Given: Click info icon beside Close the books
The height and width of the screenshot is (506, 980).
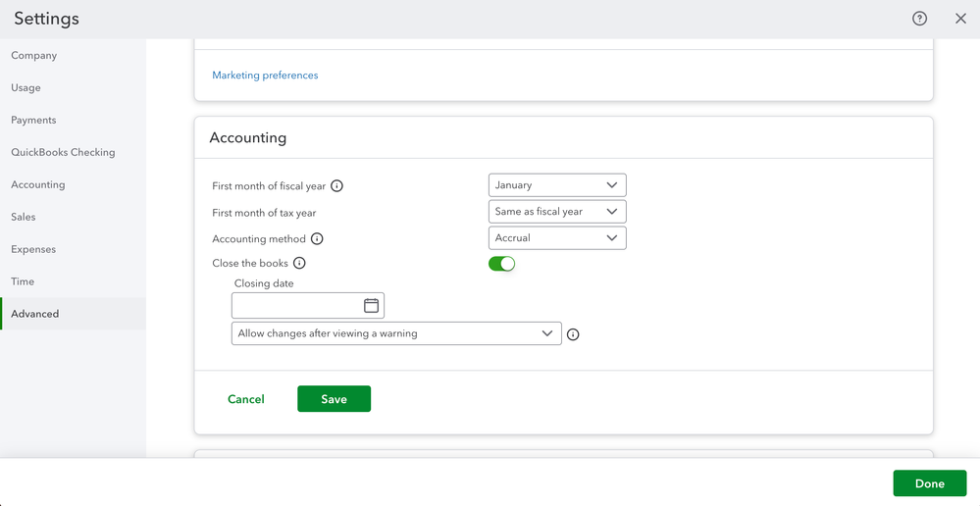Looking at the screenshot, I should coord(299,264).
